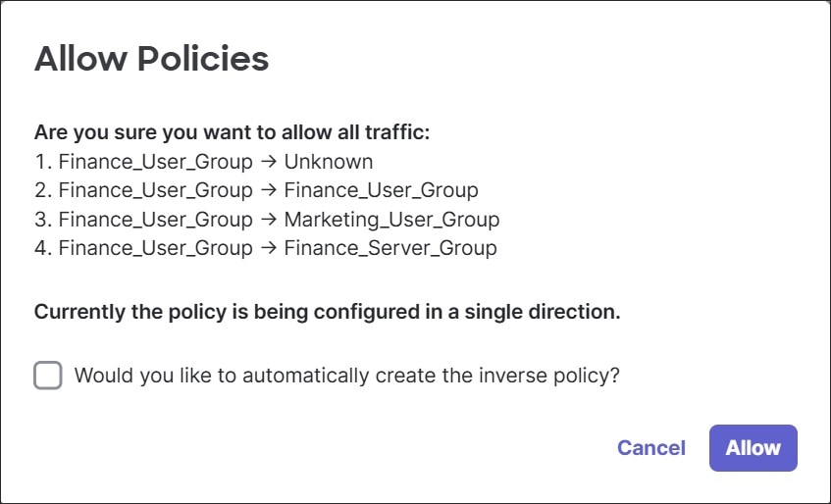Click source Finance_User_Group in row 2

155,190
